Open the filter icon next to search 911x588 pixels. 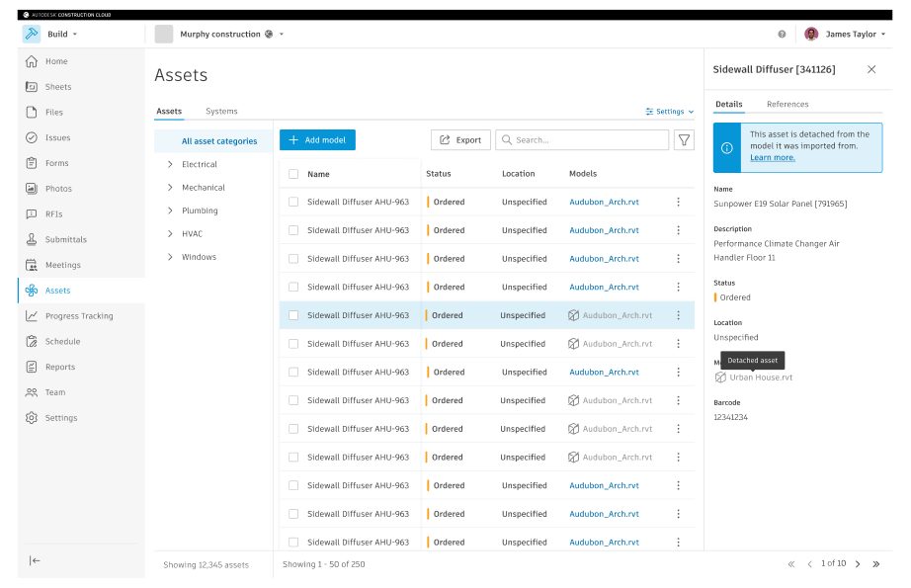(x=684, y=140)
